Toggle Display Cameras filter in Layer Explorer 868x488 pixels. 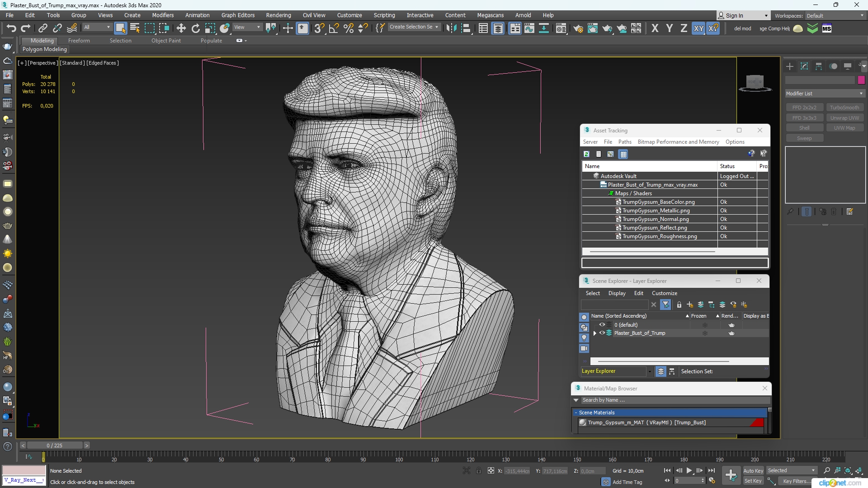coord(584,348)
